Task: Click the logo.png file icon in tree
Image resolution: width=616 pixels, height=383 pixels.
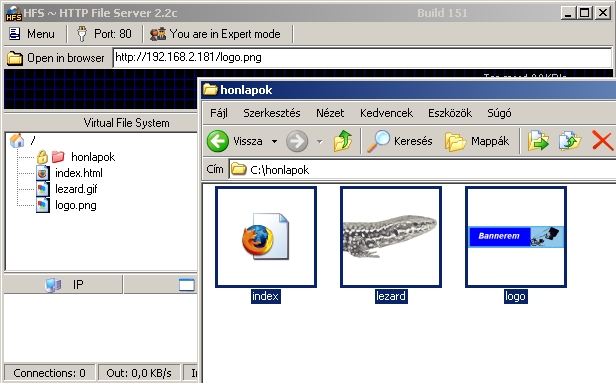Action: click(42, 205)
